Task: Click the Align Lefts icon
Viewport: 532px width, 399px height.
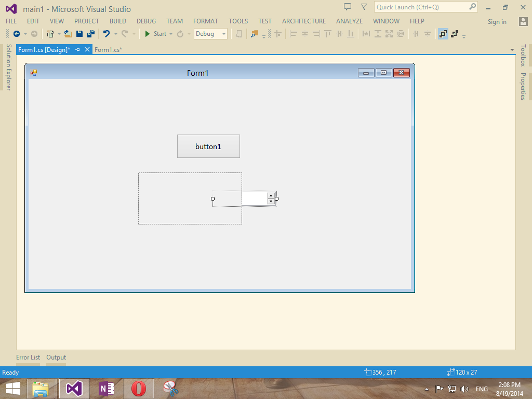Action: pos(294,34)
